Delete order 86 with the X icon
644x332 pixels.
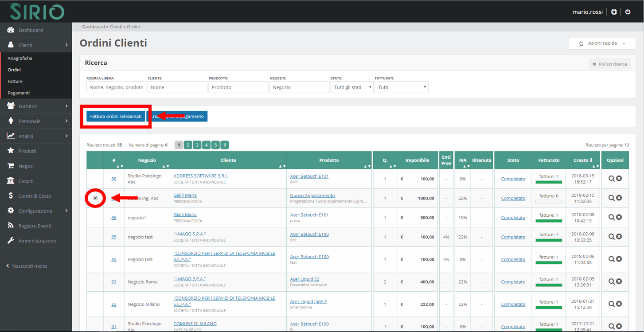[x=619, y=217]
